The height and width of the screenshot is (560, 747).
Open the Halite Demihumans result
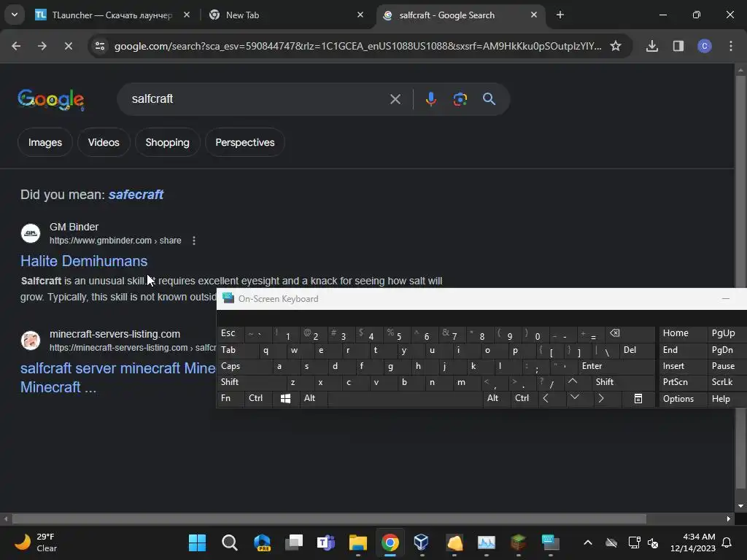(x=84, y=261)
